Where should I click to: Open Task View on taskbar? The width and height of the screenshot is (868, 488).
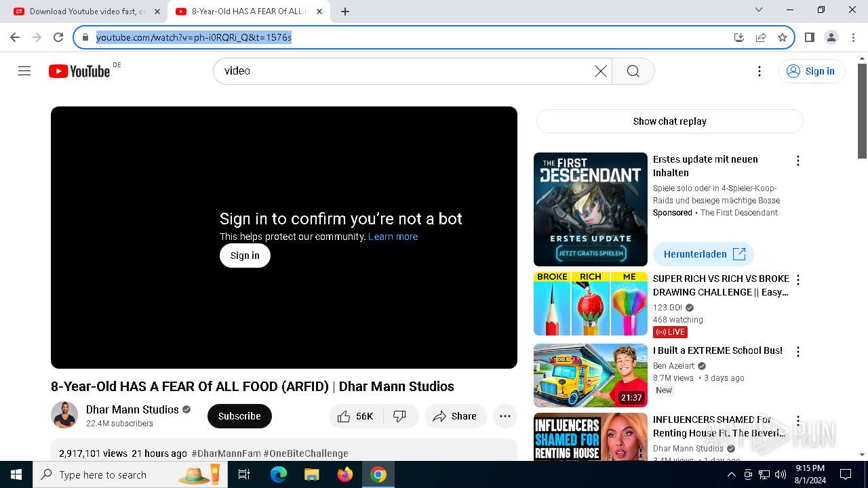click(245, 474)
